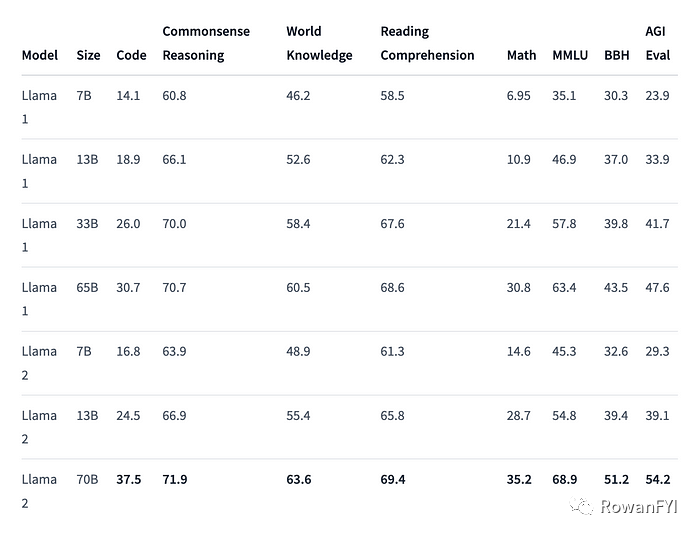
Task: Click the bold 68.9 MMLU score
Action: pos(566,479)
